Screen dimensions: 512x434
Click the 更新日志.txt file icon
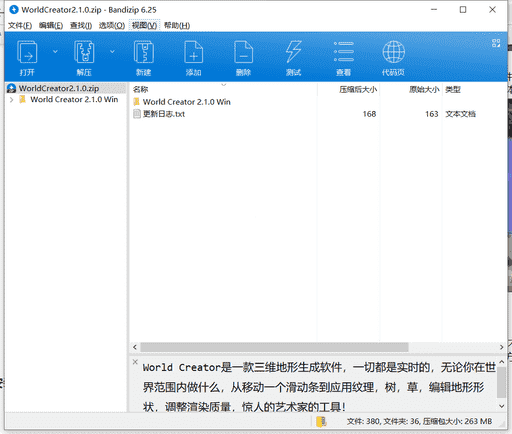point(137,114)
